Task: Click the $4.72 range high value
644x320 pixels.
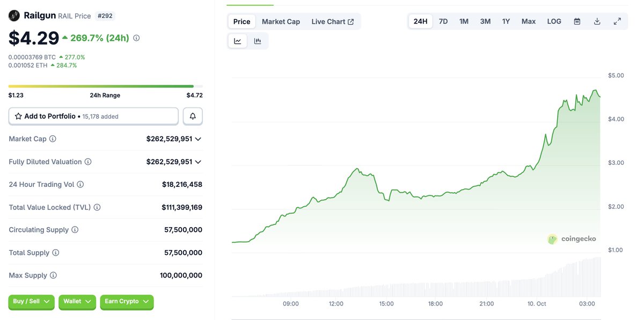Action: click(194, 96)
